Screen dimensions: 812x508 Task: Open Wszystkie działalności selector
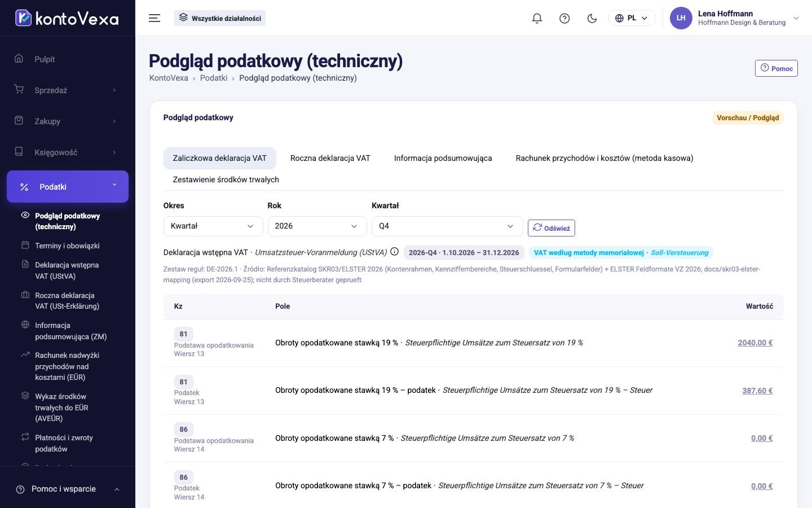[x=220, y=18]
